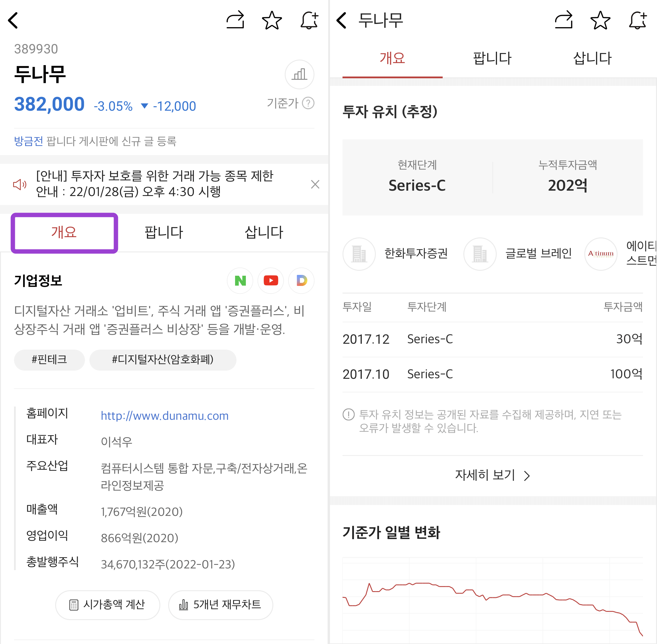Open the dunamu.com homepage link
Screen dimensions: 657x644
(x=165, y=416)
